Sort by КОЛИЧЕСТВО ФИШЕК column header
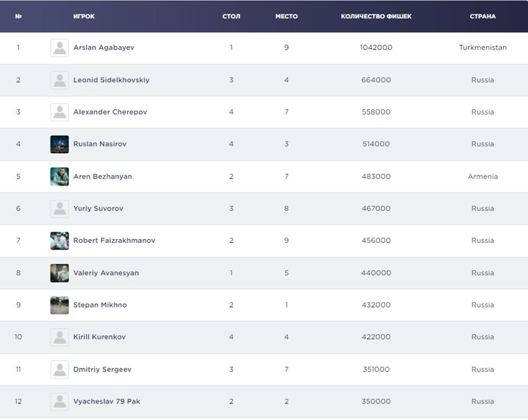 [x=376, y=16]
